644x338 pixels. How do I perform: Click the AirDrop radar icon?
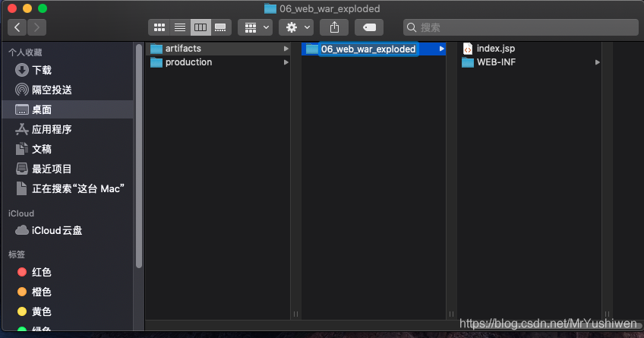point(21,90)
